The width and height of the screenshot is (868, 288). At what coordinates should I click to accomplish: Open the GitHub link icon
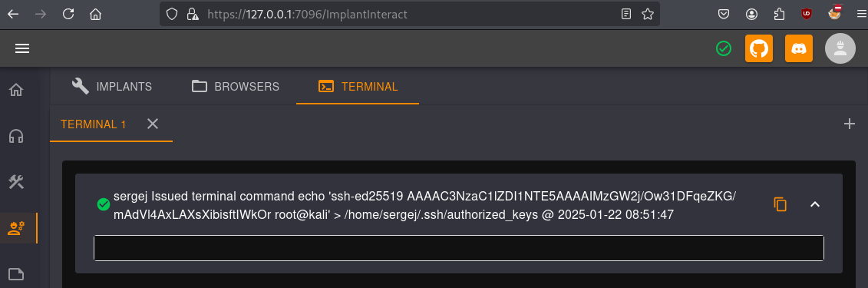759,48
